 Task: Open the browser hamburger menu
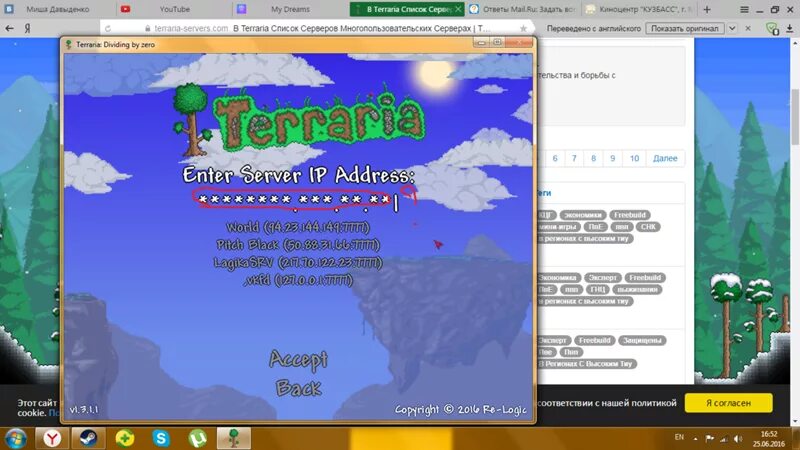744,9
